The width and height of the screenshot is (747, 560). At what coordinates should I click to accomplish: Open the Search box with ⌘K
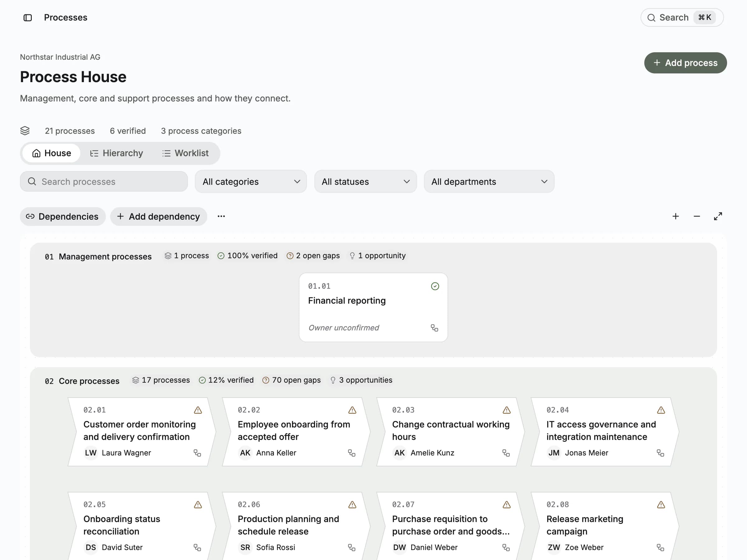click(682, 17)
